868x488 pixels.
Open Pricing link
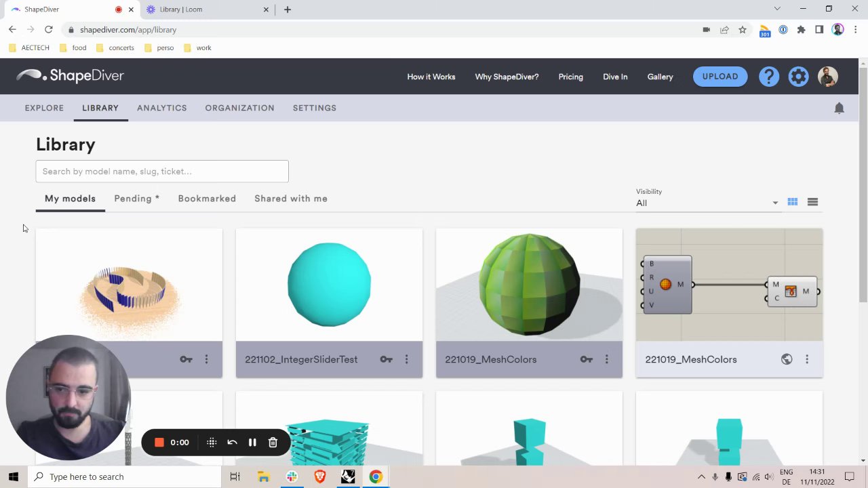point(570,77)
